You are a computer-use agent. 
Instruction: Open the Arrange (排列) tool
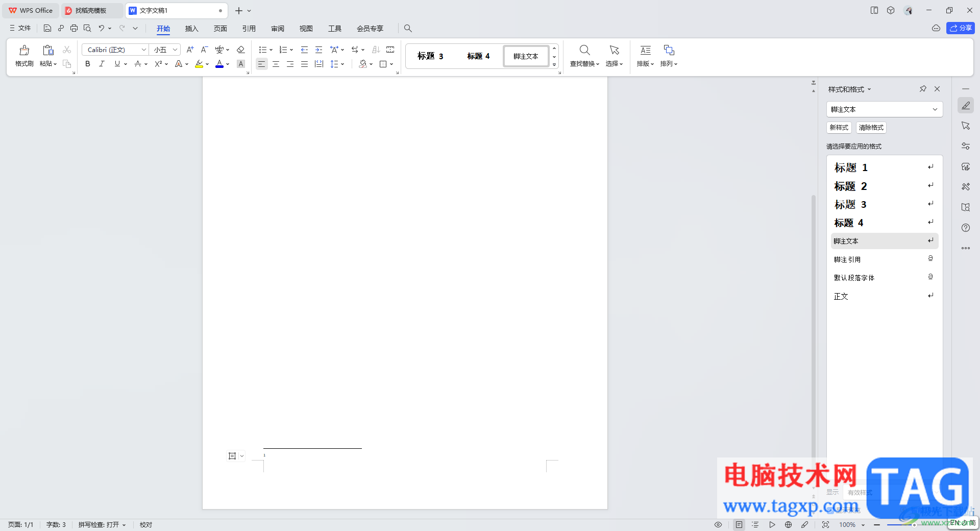669,56
